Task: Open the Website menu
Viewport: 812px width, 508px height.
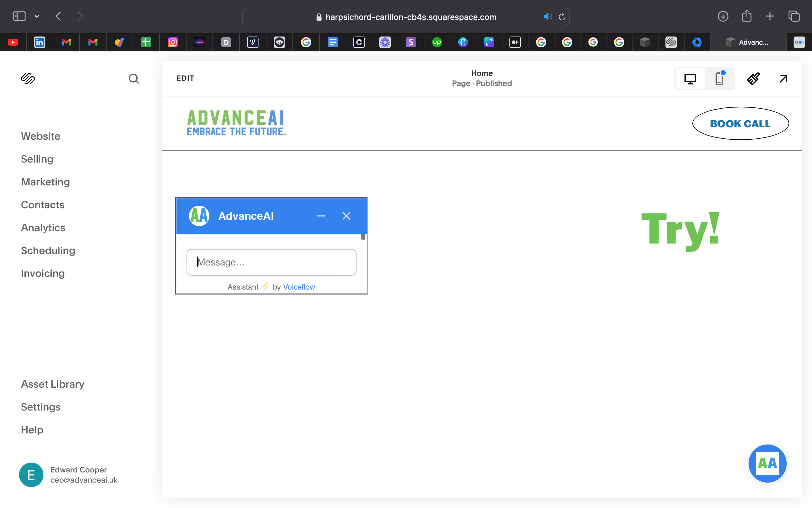Action: (x=41, y=136)
